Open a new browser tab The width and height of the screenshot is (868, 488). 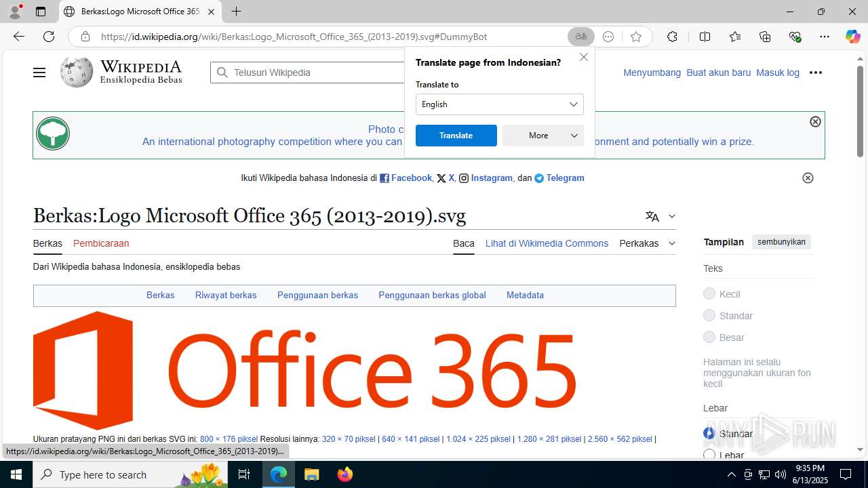click(x=236, y=12)
